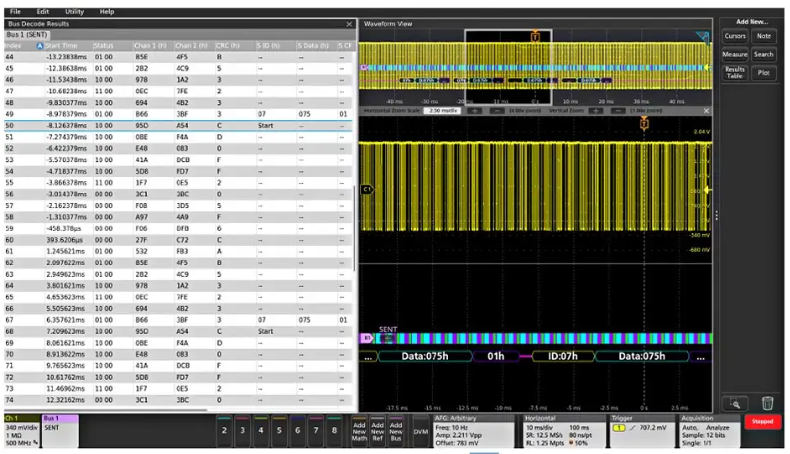Add a new Note
The height and width of the screenshot is (454, 790).
pyautogui.click(x=763, y=36)
